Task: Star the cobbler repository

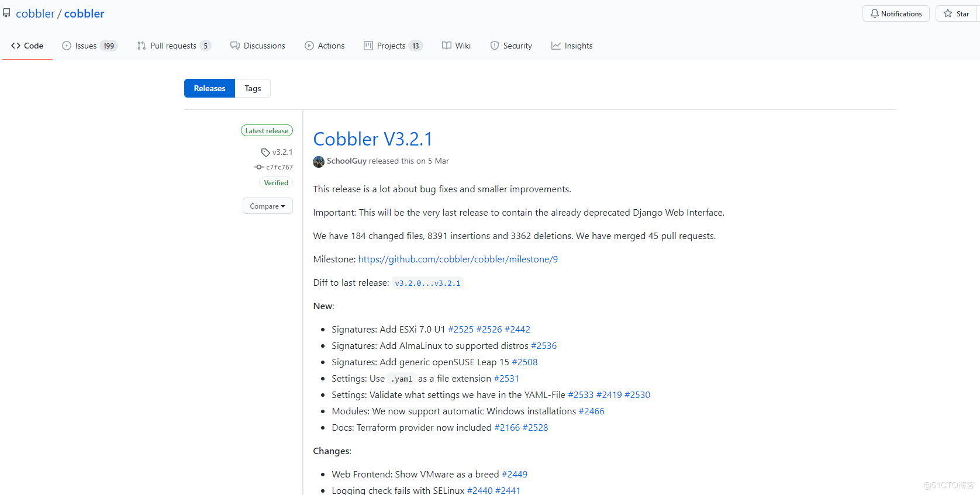Action: pos(957,13)
